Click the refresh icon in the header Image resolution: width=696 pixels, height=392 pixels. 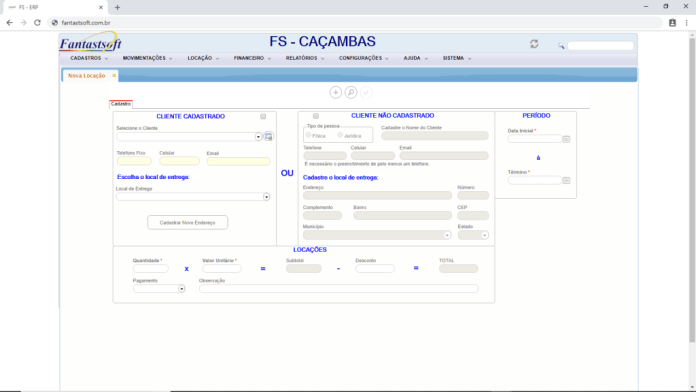click(534, 44)
